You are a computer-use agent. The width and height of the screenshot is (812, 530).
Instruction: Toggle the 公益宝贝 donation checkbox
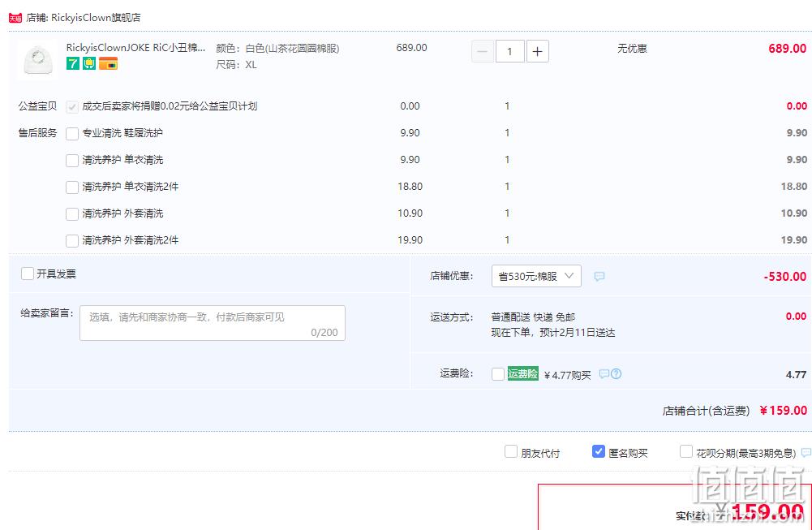(x=72, y=106)
